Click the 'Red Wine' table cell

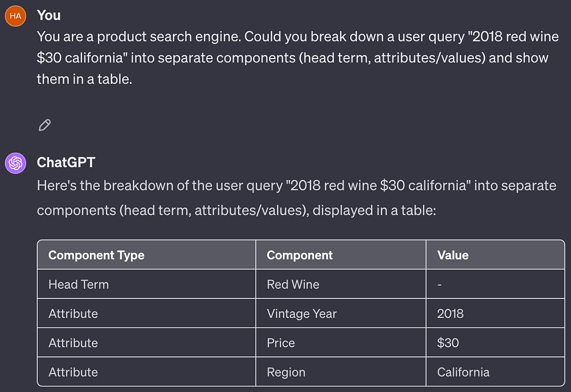[341, 284]
